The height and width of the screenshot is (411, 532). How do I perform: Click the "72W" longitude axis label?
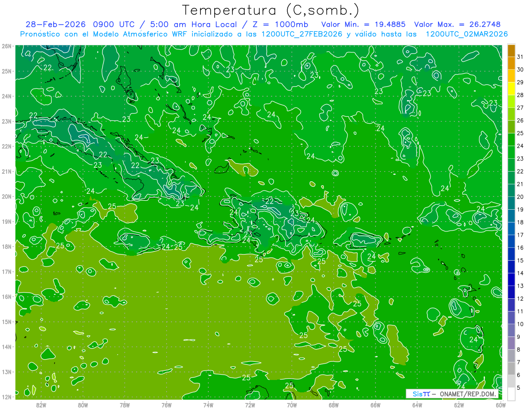(250, 405)
